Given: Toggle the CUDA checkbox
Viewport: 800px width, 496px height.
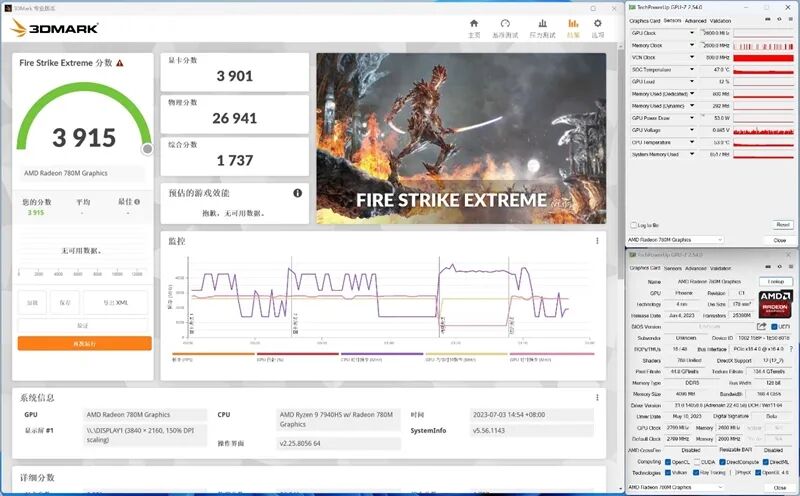Looking at the screenshot, I should pos(697,462).
